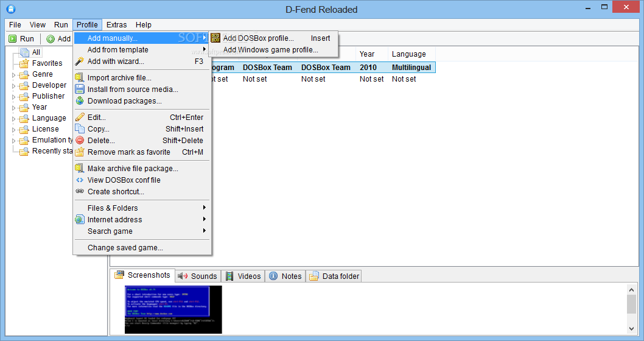Open the Files & Folders submenu arrow

(204, 208)
